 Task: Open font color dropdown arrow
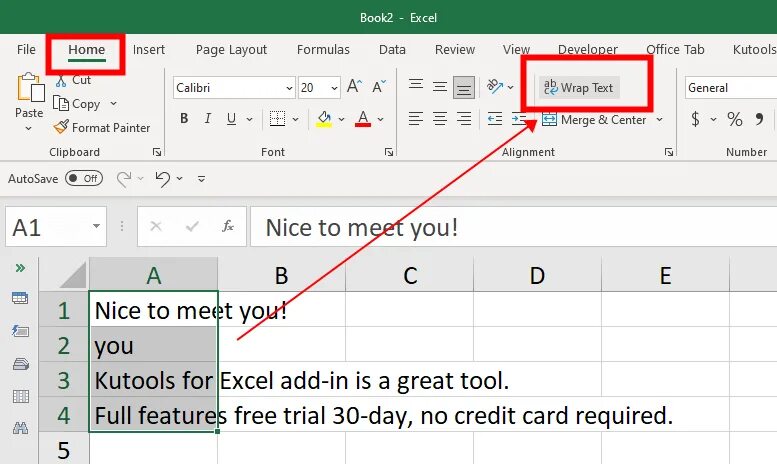tap(381, 119)
